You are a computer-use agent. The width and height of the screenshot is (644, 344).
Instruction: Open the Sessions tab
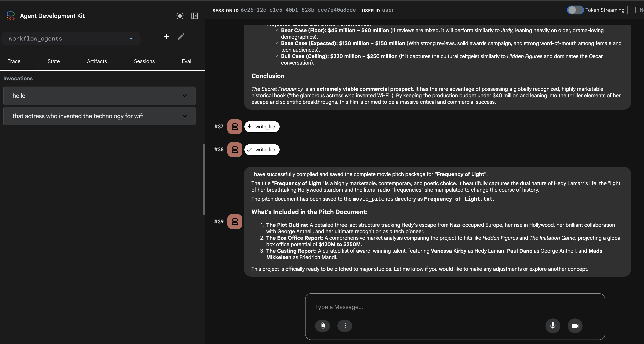[144, 61]
